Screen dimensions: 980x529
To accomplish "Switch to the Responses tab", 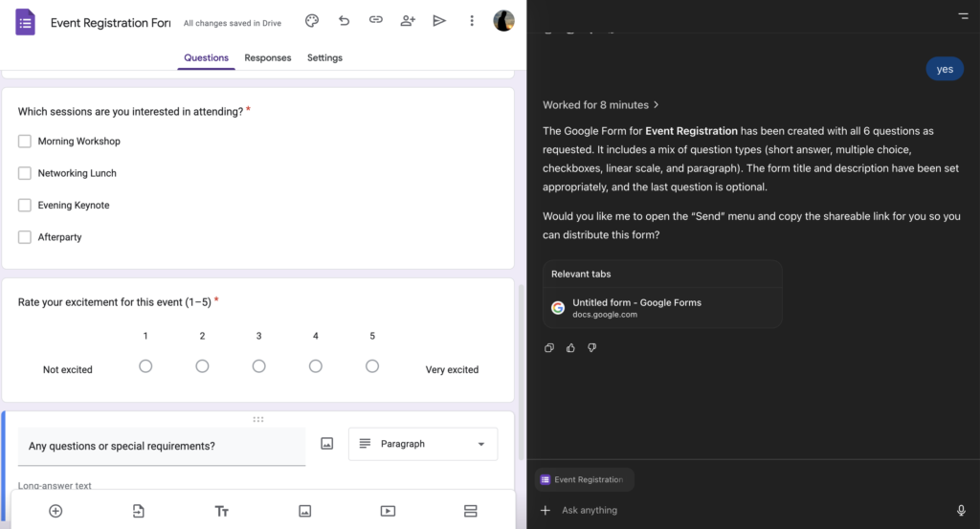I will click(x=267, y=57).
